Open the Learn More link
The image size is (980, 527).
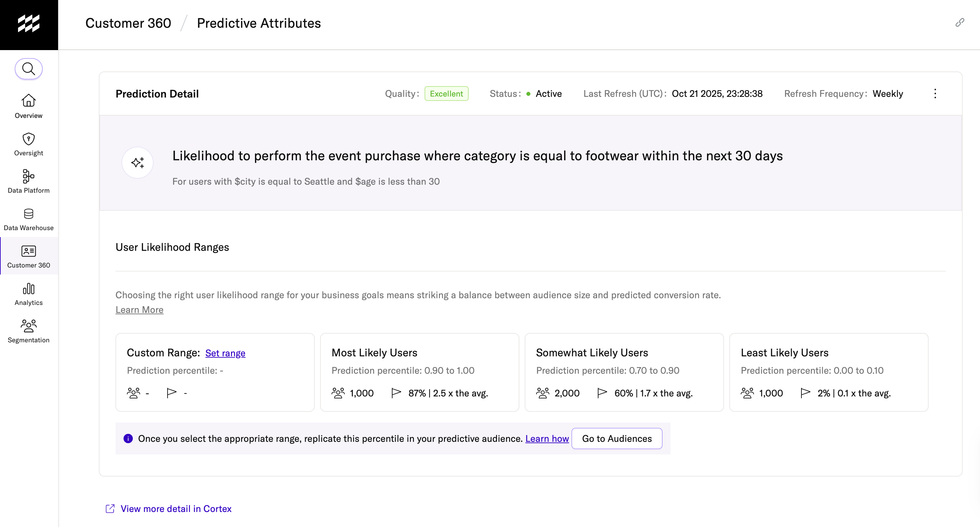(x=139, y=310)
